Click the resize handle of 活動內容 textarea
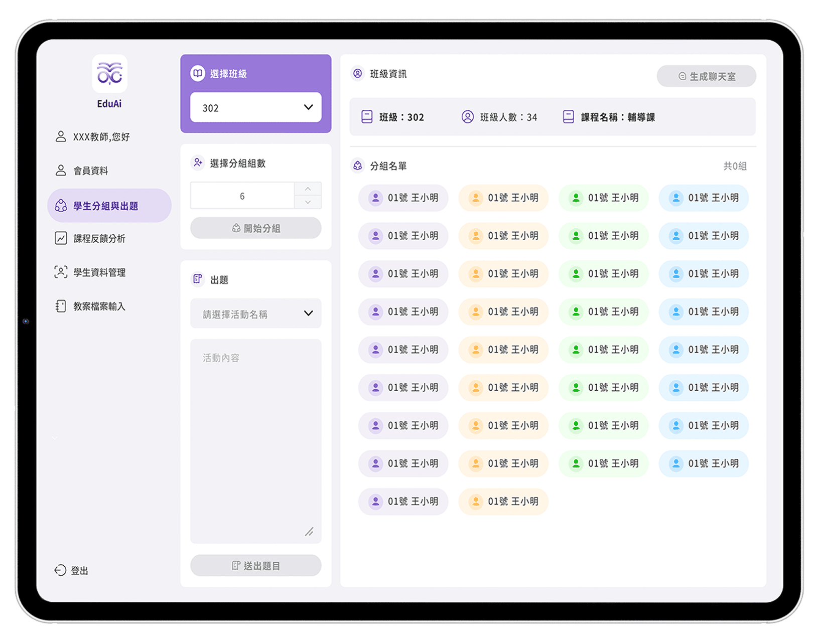 pyautogui.click(x=309, y=532)
